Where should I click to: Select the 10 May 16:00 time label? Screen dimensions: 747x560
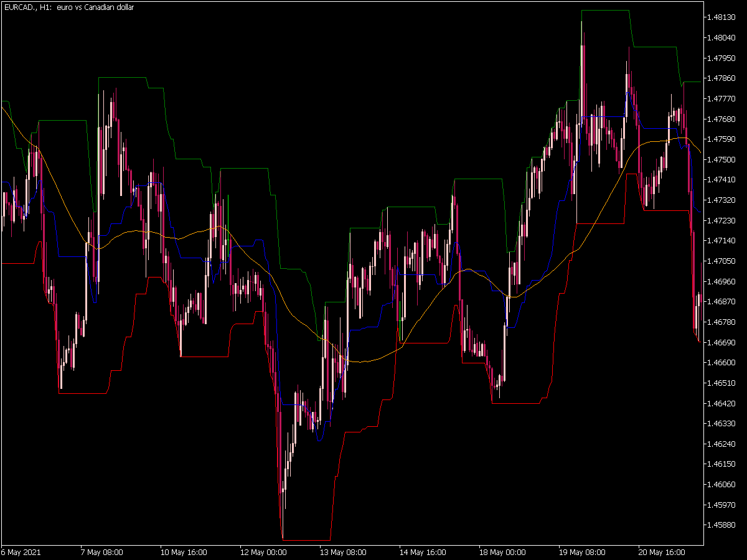pyautogui.click(x=182, y=552)
